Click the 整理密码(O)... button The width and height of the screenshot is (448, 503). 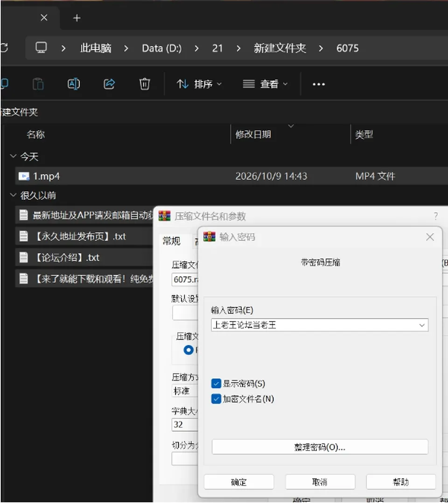(320, 447)
